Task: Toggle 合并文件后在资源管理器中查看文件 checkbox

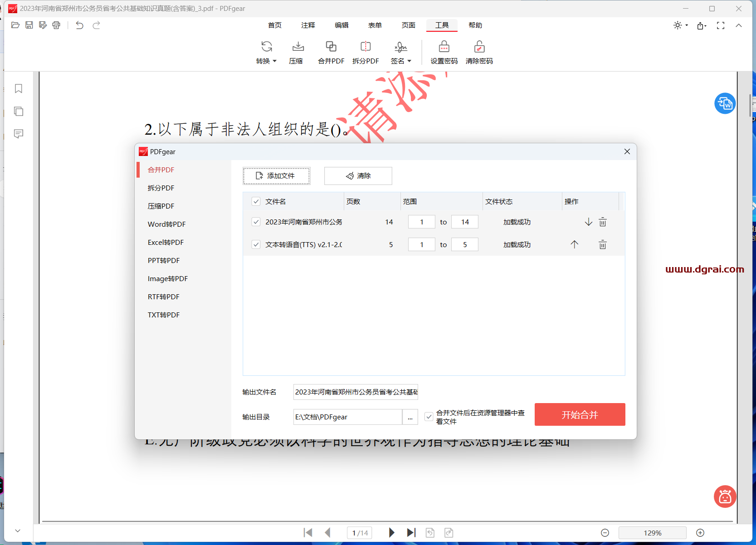Action: [x=429, y=417]
